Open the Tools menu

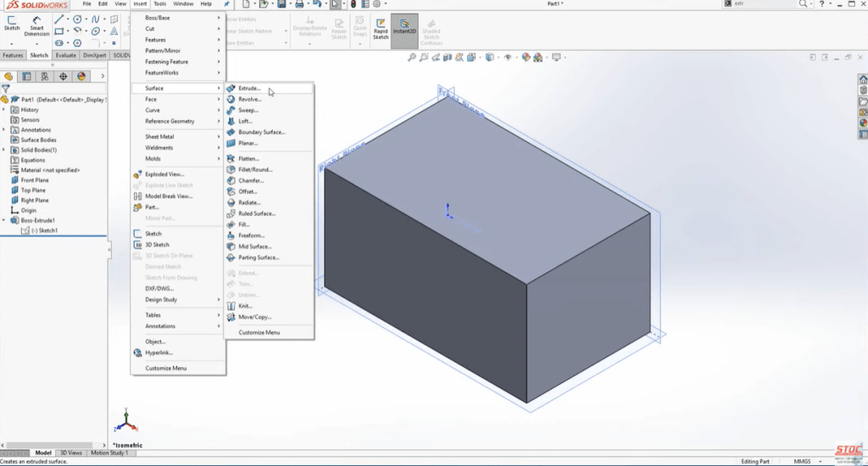coord(159,4)
